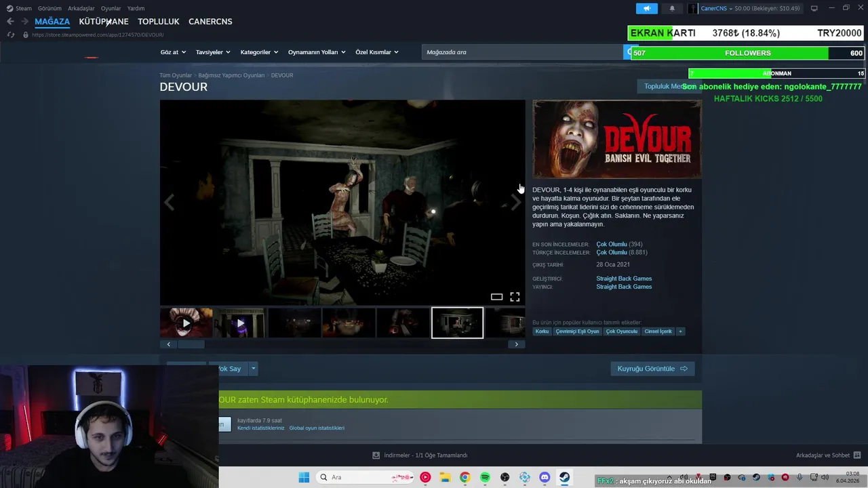Click the DEVOUR header capsule image
This screenshot has width=868, height=488.
point(617,140)
